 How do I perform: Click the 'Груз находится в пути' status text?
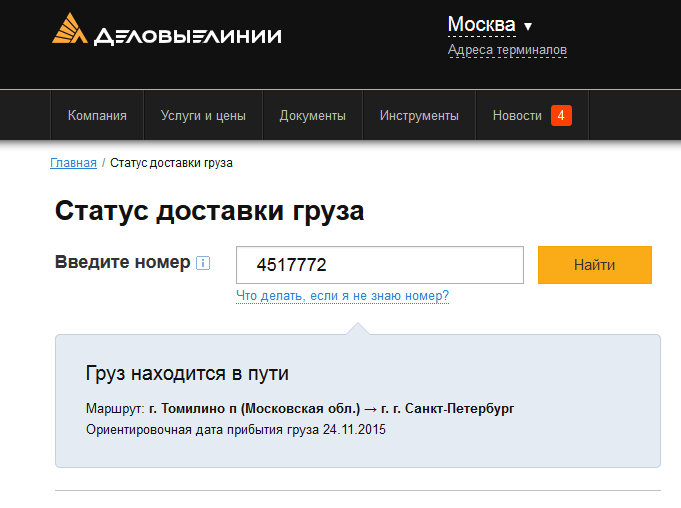click(187, 373)
